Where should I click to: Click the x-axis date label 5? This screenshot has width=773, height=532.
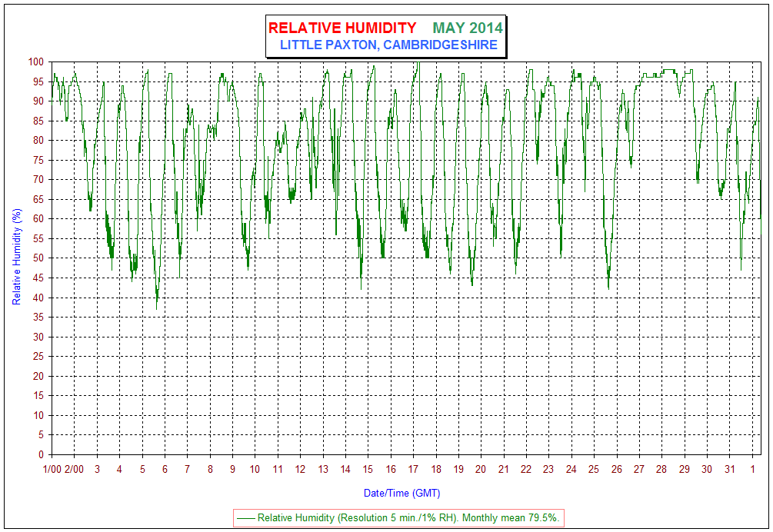(142, 470)
